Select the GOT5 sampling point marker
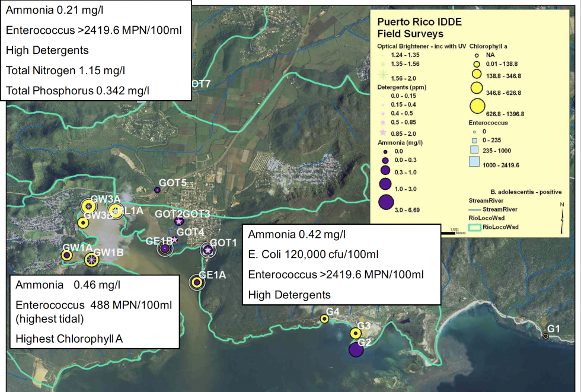581x392 pixels. pyautogui.click(x=156, y=190)
